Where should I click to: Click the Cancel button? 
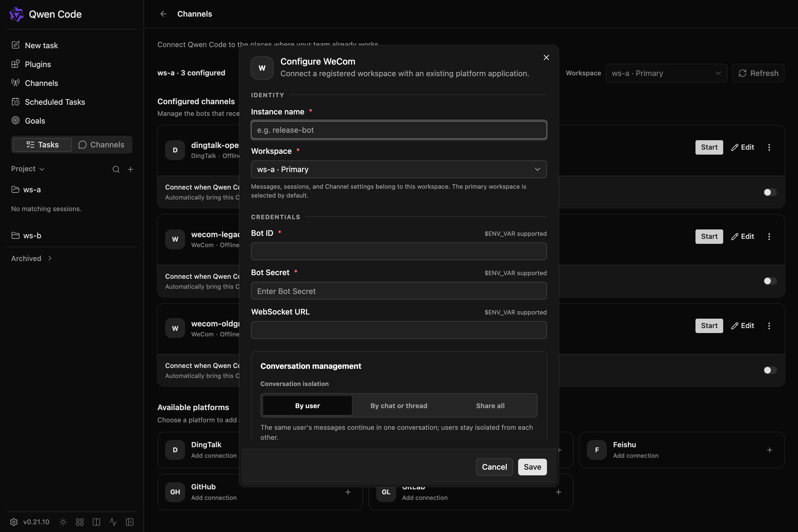494,467
